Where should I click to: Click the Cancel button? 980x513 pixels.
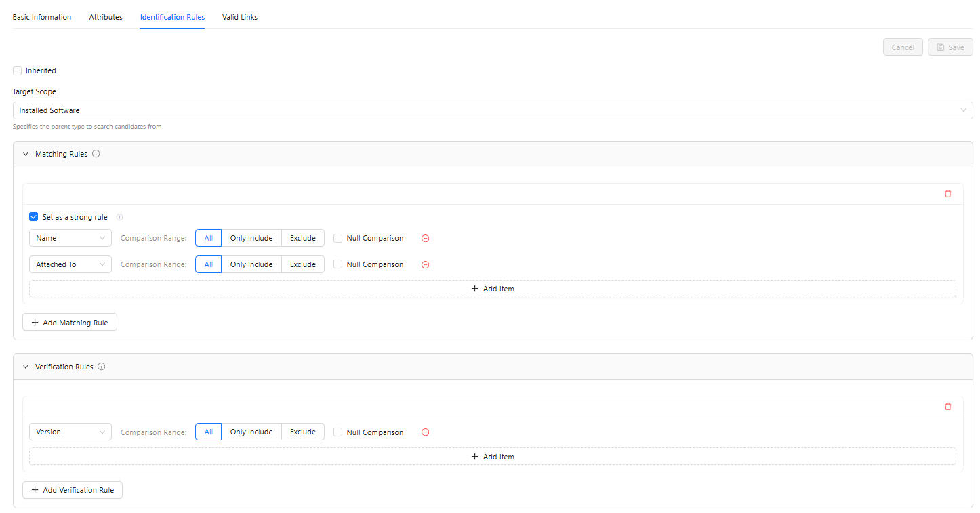pyautogui.click(x=903, y=47)
